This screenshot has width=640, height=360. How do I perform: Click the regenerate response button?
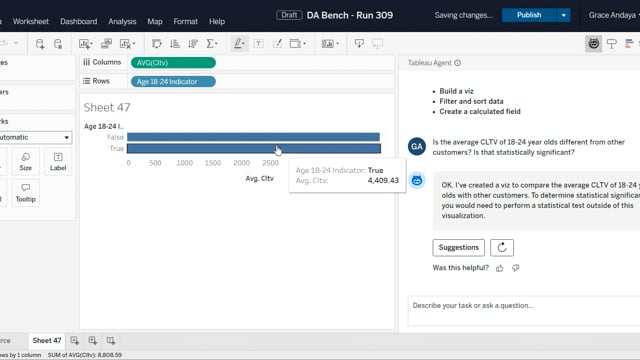(x=502, y=247)
